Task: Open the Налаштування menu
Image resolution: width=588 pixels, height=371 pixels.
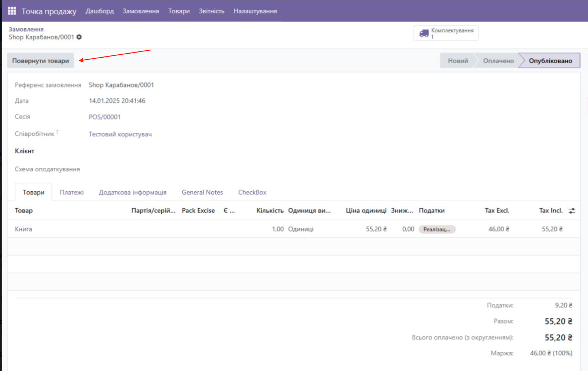Action: tap(255, 11)
